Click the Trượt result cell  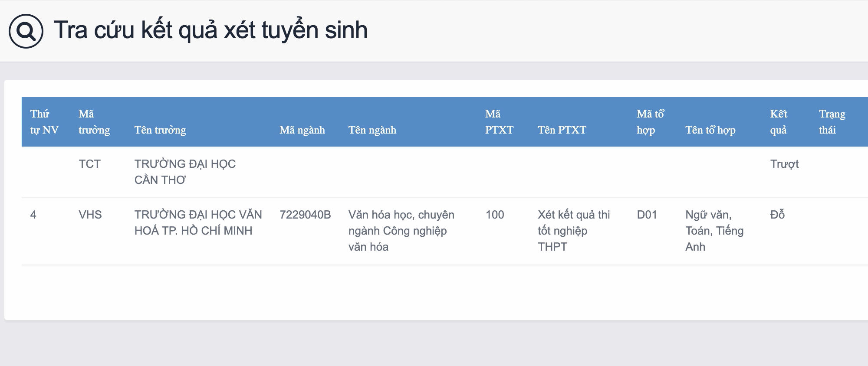[784, 164]
